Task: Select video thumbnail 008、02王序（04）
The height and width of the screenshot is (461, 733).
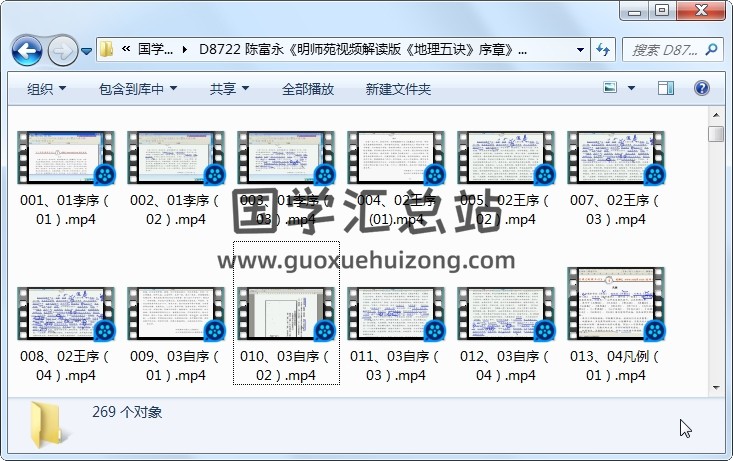Action: click(66, 313)
